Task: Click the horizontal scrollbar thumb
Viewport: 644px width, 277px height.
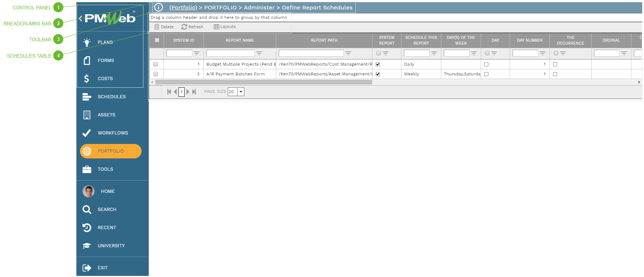Action: coord(264,82)
